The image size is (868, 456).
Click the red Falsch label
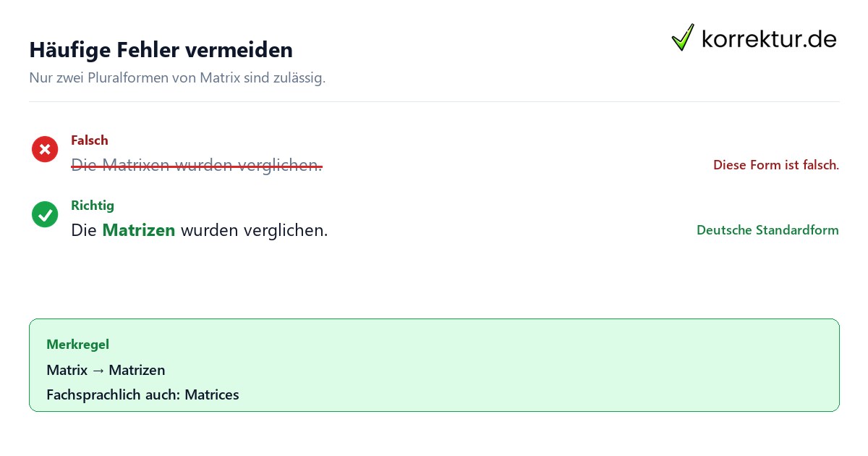click(x=90, y=140)
